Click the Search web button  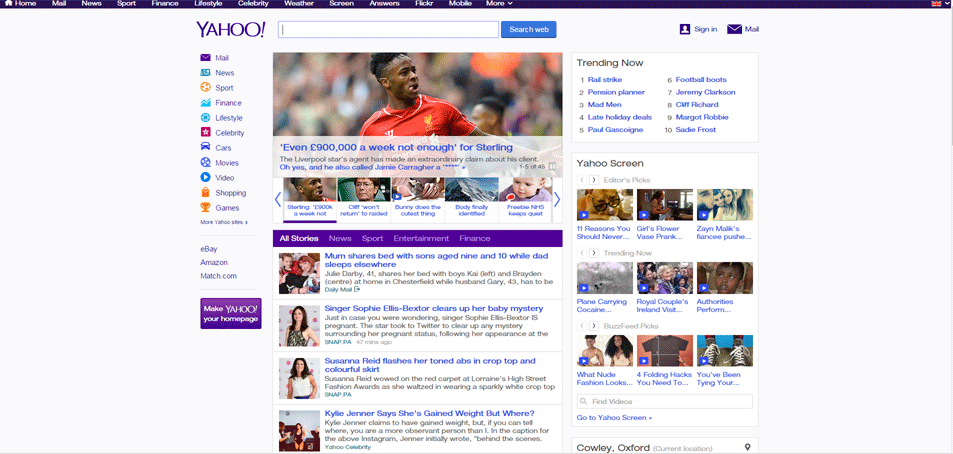tap(529, 29)
